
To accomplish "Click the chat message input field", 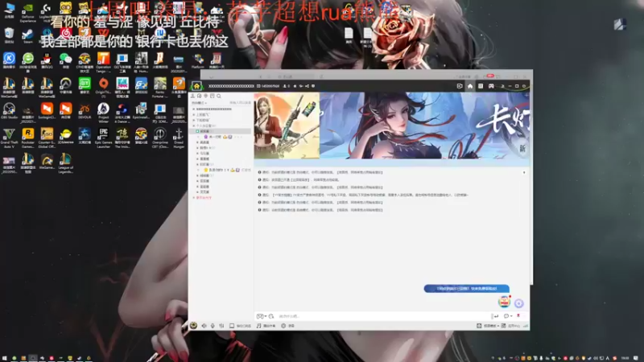I will 382,316.
